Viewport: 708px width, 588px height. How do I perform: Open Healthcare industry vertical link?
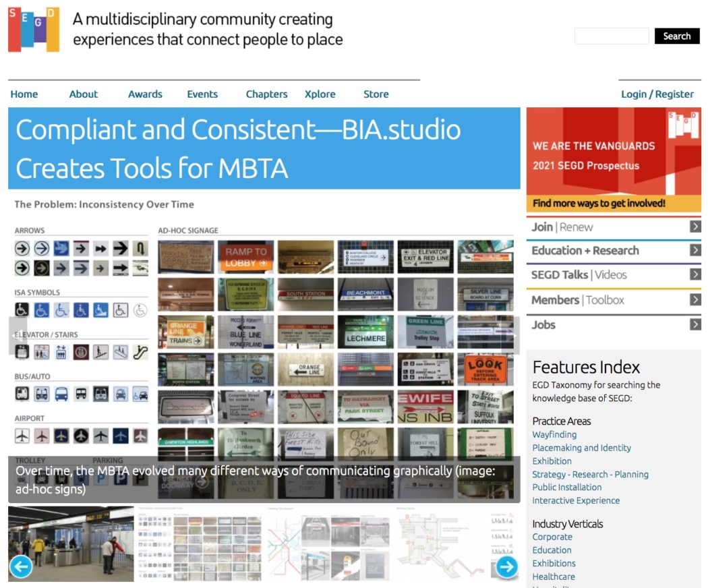click(554, 577)
